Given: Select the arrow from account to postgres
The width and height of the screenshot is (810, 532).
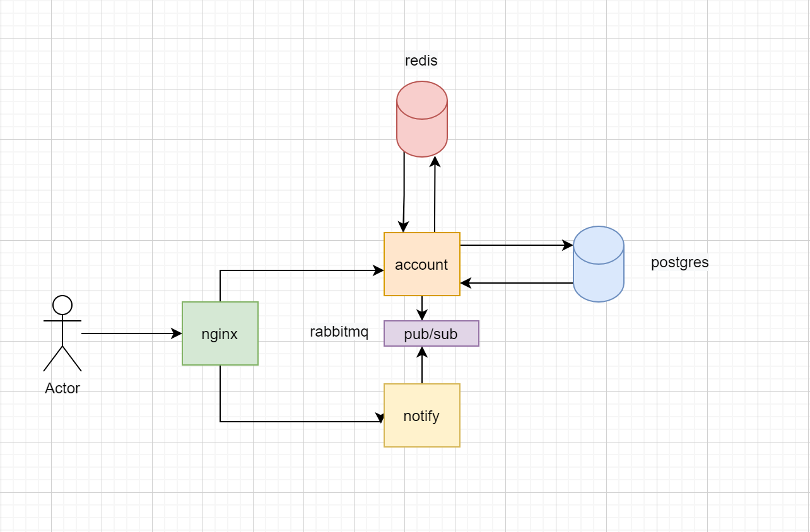Looking at the screenshot, I should [x=517, y=245].
